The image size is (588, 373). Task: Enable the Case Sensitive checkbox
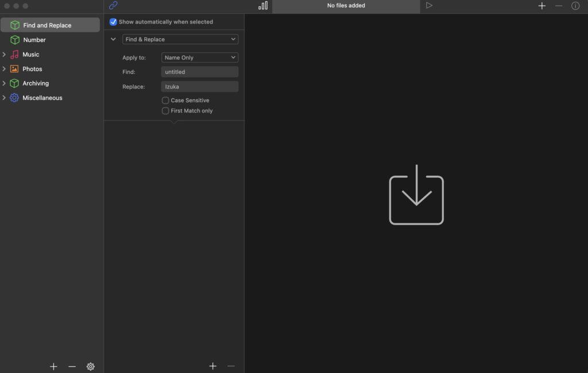165,100
